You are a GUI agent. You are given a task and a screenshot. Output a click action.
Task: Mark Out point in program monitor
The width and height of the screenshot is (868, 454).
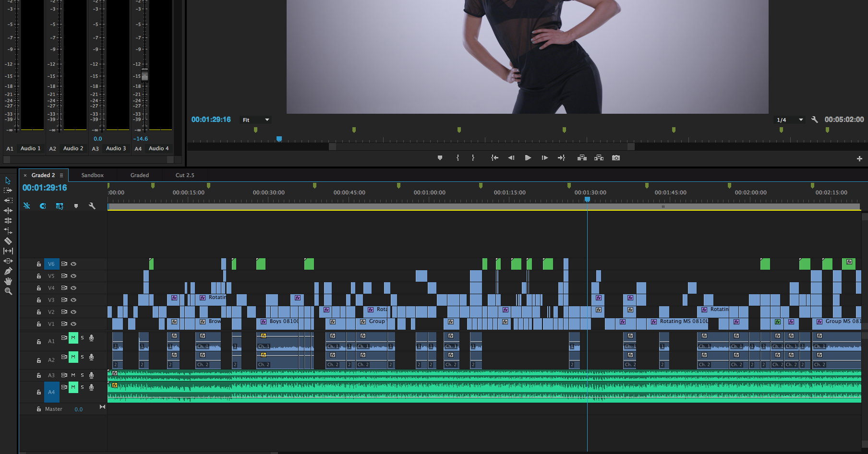[x=473, y=158]
